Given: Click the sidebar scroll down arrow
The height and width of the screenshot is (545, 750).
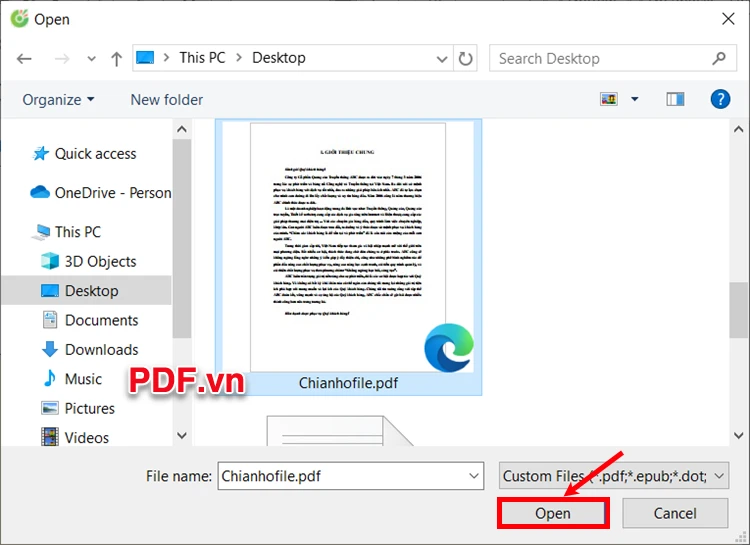Looking at the screenshot, I should (182, 435).
